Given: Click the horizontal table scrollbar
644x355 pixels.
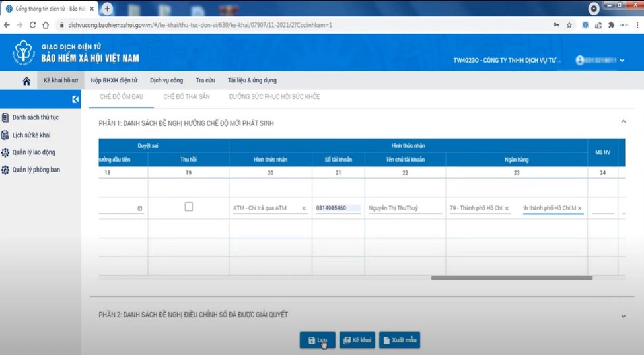Looking at the screenshot, I should coord(511,278).
